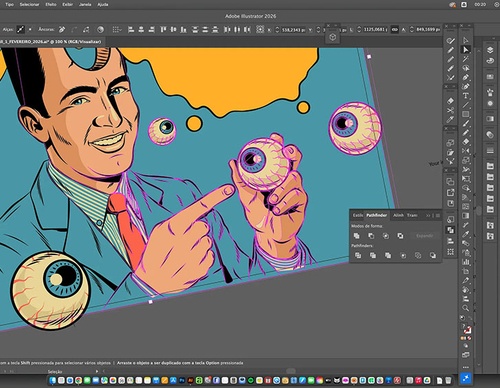Select the Line Segment tool

coord(466,105)
